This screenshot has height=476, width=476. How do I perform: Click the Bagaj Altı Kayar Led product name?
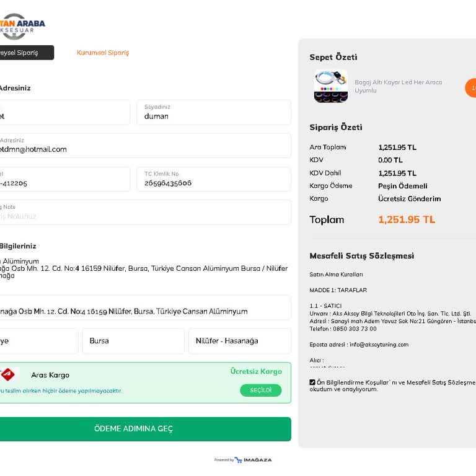(x=398, y=86)
